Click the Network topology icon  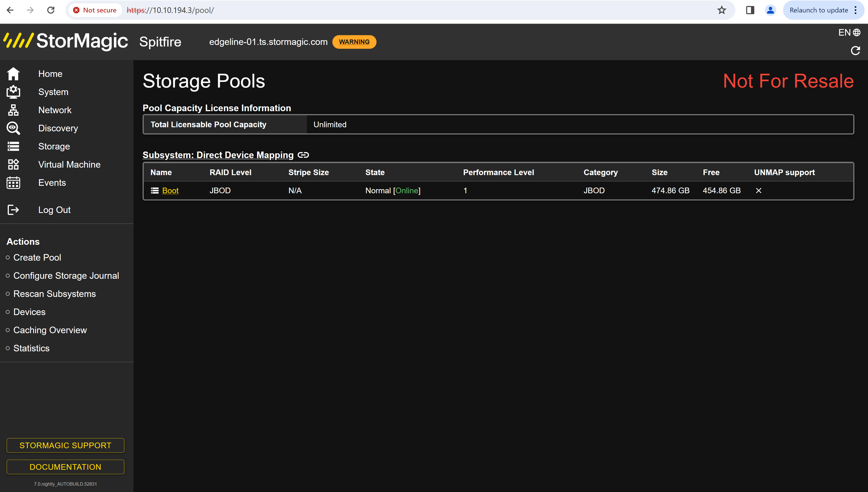[x=14, y=110]
